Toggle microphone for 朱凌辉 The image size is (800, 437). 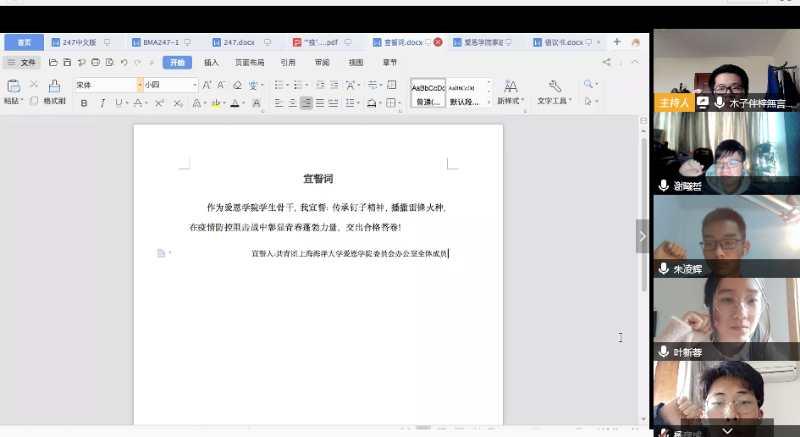[663, 269]
